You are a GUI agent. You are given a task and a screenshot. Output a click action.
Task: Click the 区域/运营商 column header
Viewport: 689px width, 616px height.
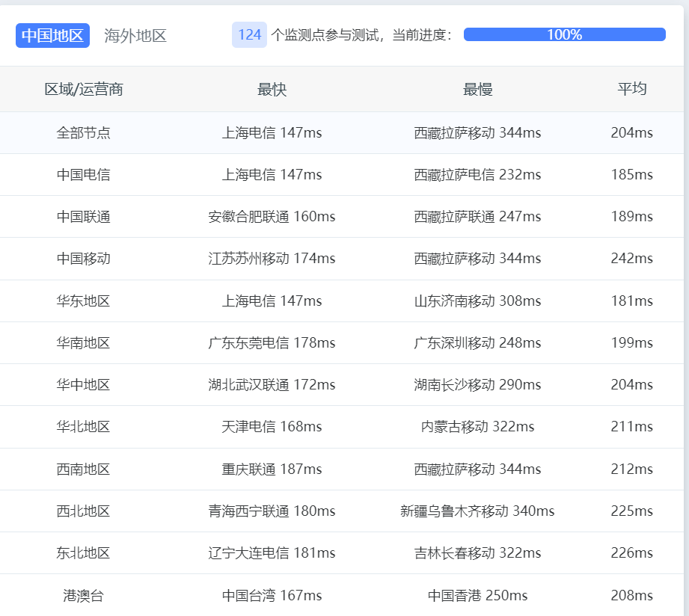point(84,90)
